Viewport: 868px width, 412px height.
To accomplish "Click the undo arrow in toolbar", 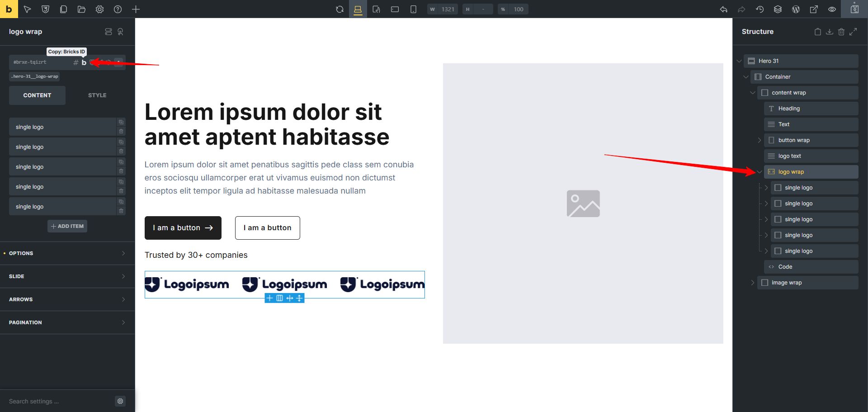I will coord(723,9).
